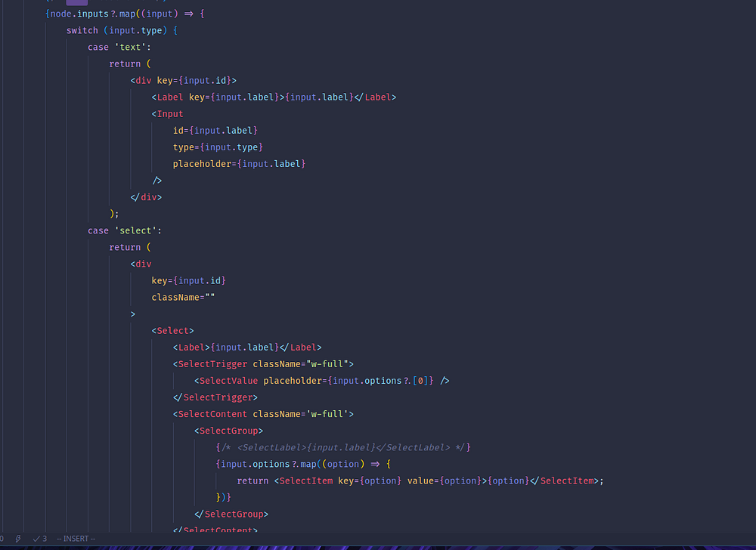This screenshot has height=550, width=756.
Task: Click '<SelectTrigger className="w-full">' line
Action: point(263,364)
